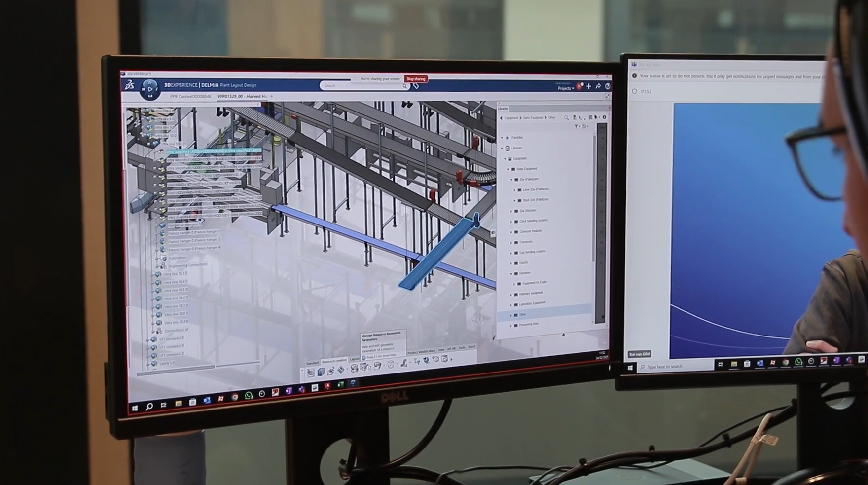Collapse the Favorites tree node
868x485 pixels.
tap(503, 138)
